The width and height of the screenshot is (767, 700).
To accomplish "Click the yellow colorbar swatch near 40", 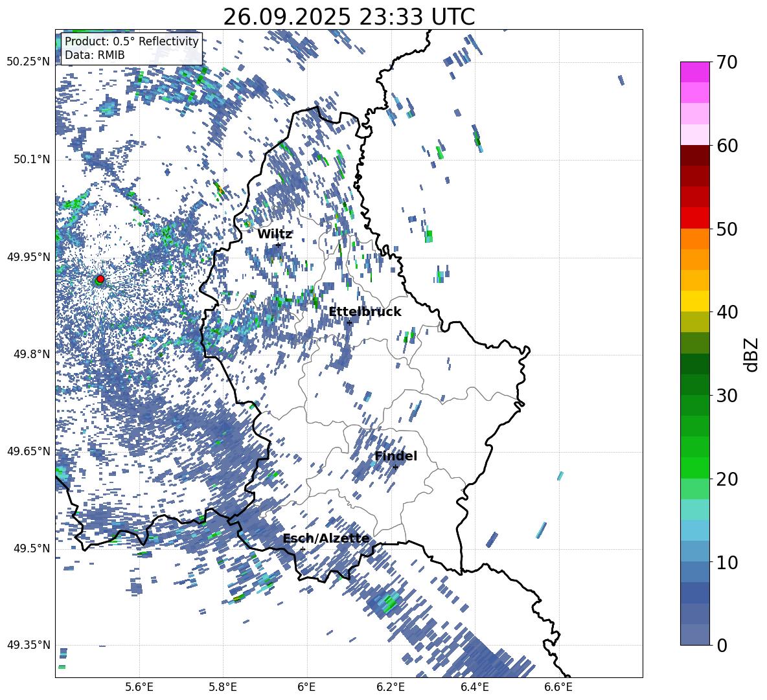I will [x=694, y=301].
